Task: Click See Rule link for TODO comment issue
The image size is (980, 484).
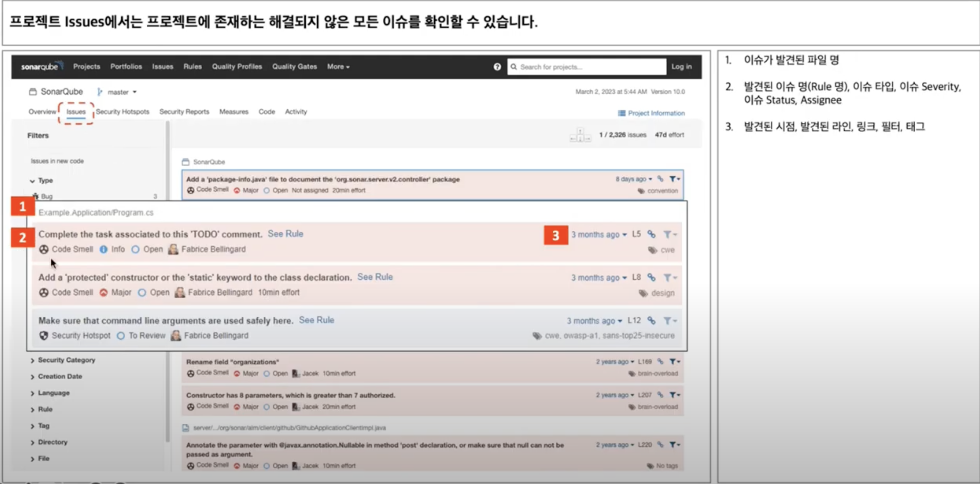Action: click(285, 234)
